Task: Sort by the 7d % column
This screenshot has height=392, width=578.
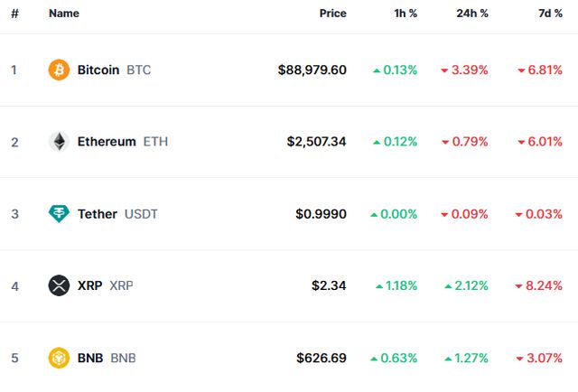Action: coord(547,14)
